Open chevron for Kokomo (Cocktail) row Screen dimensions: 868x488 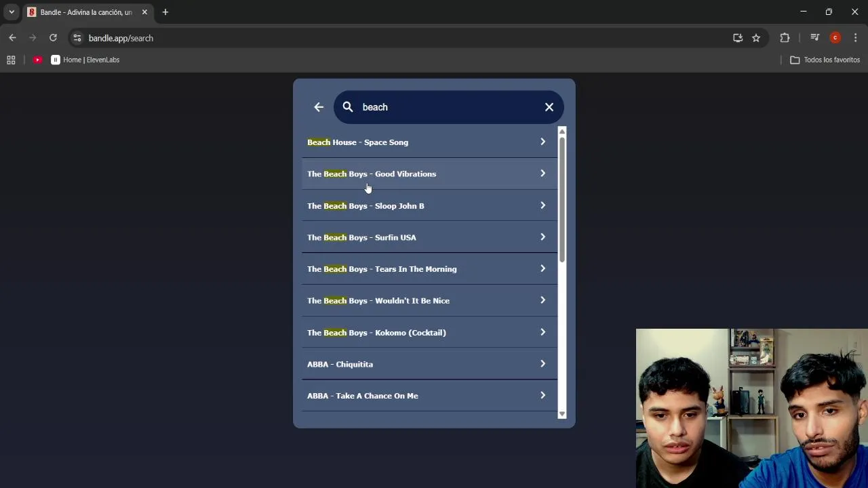click(542, 332)
